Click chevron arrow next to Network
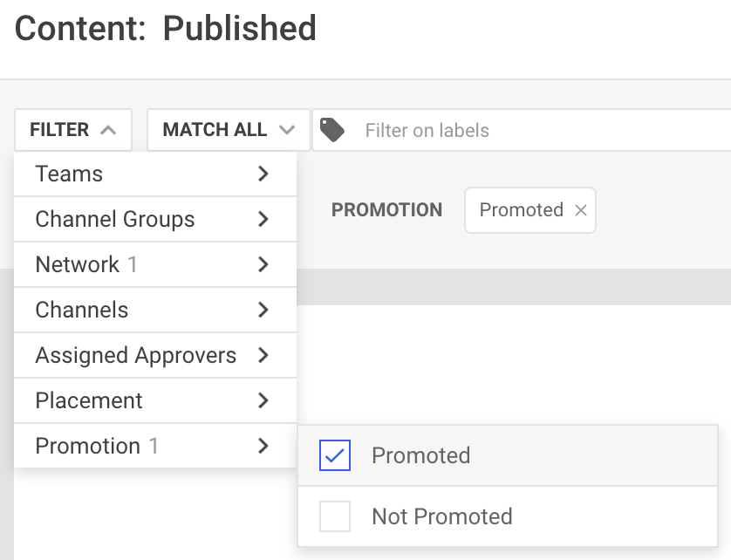 pyautogui.click(x=263, y=264)
